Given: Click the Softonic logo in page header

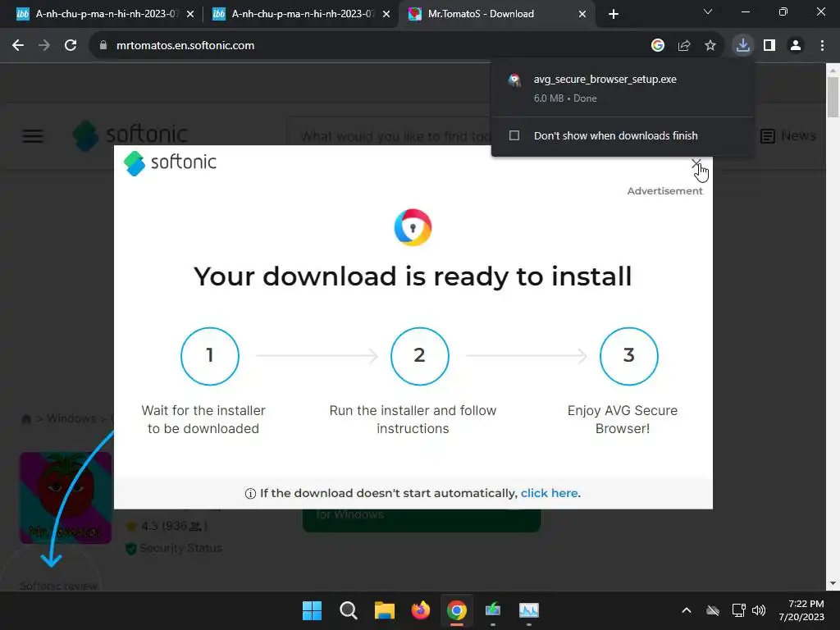Looking at the screenshot, I should click(x=130, y=135).
